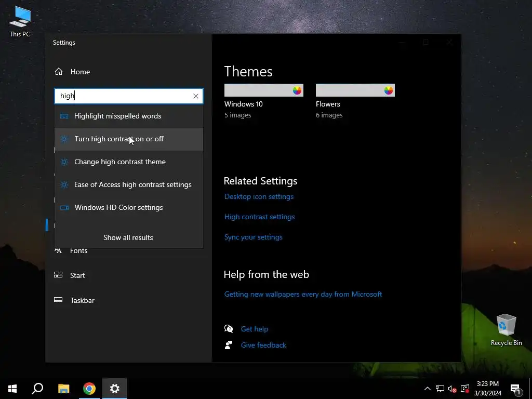Open This PC desktop icon
The width and height of the screenshot is (532, 399).
click(x=20, y=21)
